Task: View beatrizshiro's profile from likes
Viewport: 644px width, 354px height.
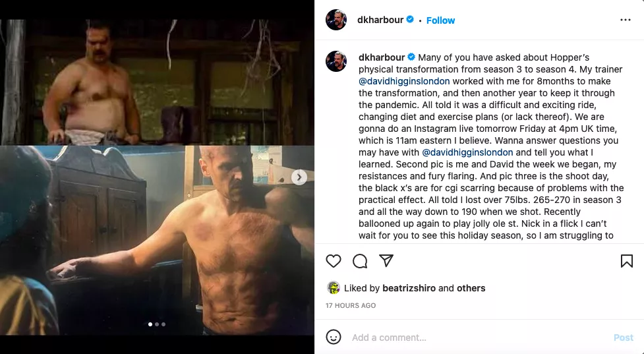Action: [409, 288]
